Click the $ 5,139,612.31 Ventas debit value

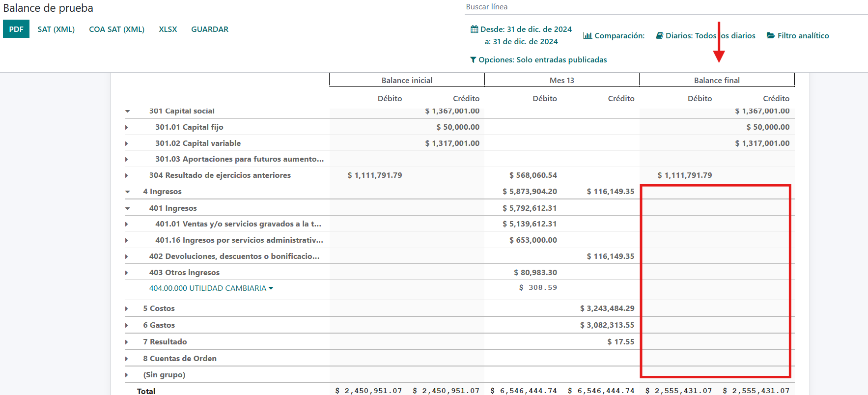pos(530,224)
